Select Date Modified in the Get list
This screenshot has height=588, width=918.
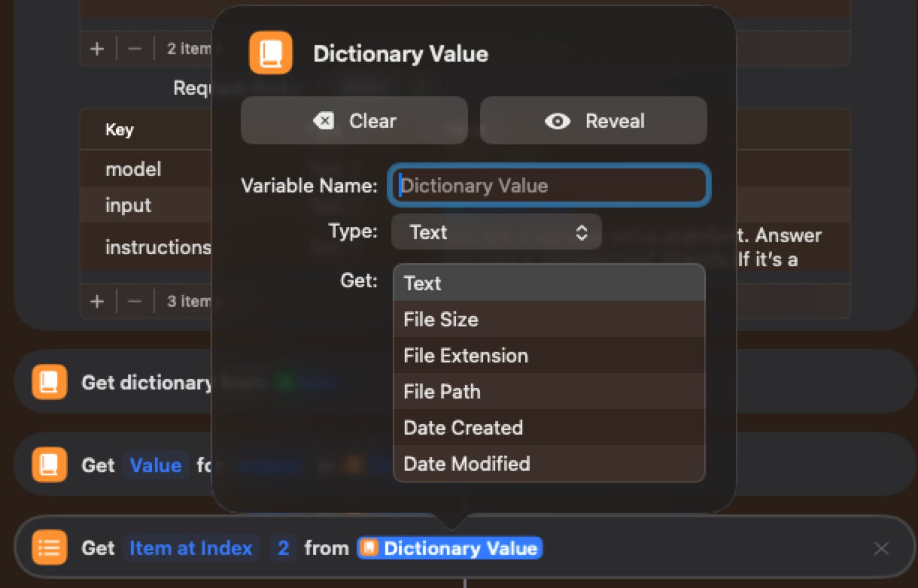click(x=549, y=464)
